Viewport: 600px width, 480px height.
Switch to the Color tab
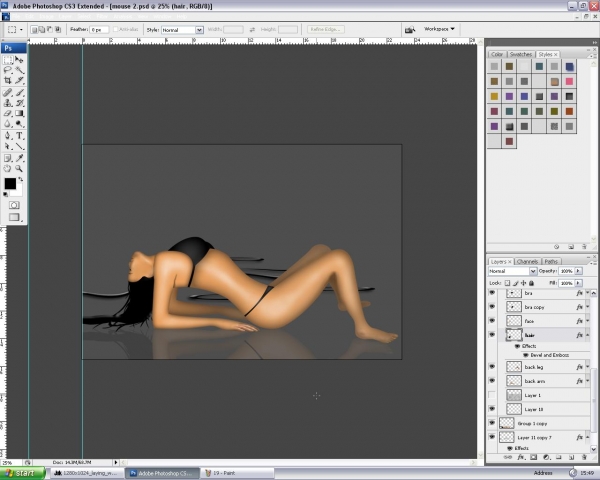tap(497, 54)
